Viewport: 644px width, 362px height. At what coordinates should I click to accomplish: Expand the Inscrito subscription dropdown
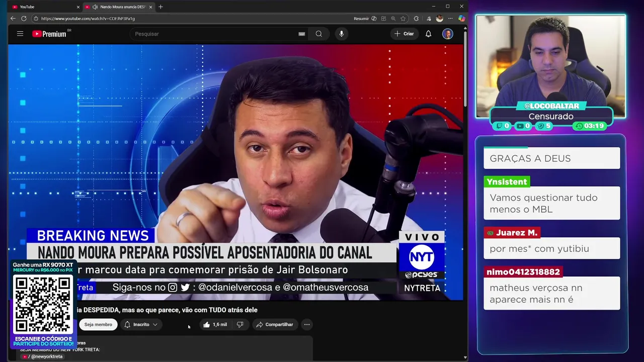pyautogui.click(x=141, y=324)
